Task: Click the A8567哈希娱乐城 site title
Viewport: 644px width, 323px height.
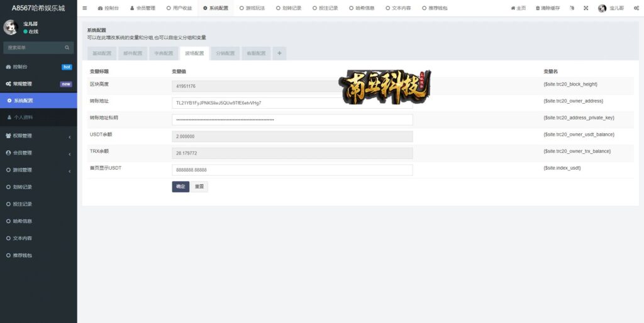Action: (38, 8)
